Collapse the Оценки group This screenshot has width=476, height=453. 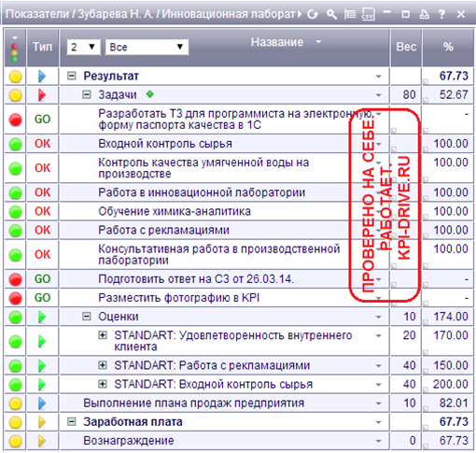pos(87,317)
